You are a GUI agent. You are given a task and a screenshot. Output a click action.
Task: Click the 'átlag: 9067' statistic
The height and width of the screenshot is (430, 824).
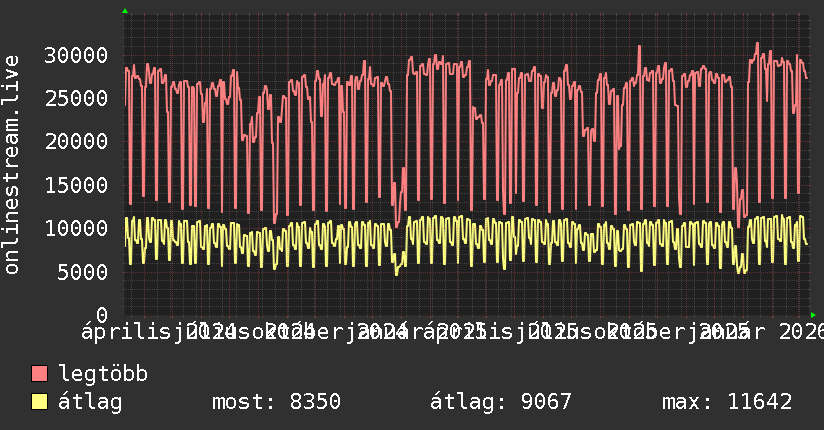501,402
